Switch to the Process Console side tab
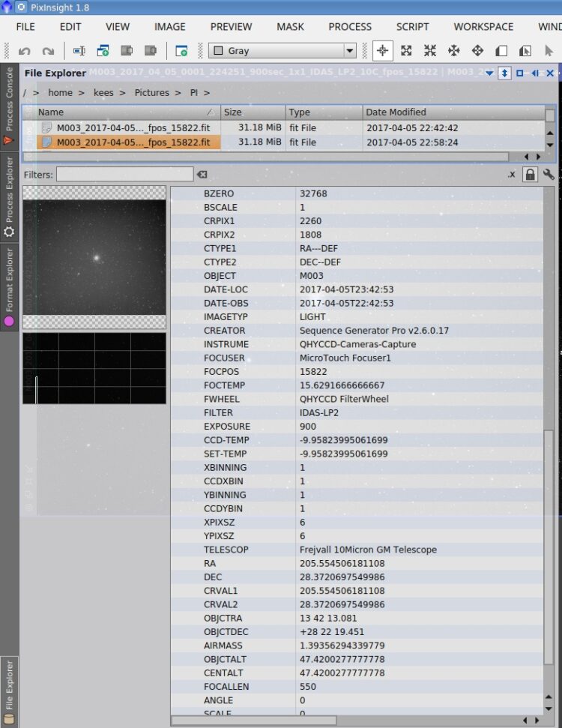This screenshot has height=728, width=562. pos(9,106)
